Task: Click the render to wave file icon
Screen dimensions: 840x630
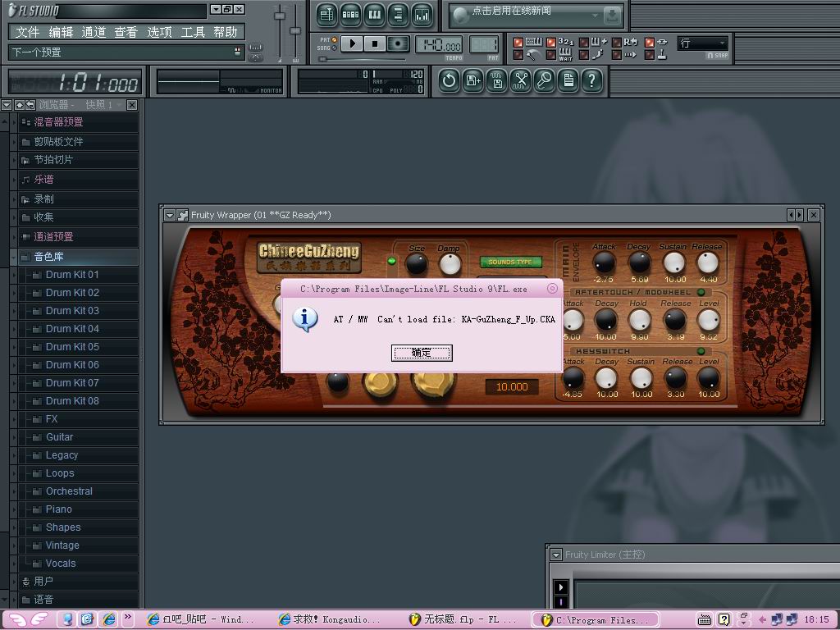Action: (496, 81)
